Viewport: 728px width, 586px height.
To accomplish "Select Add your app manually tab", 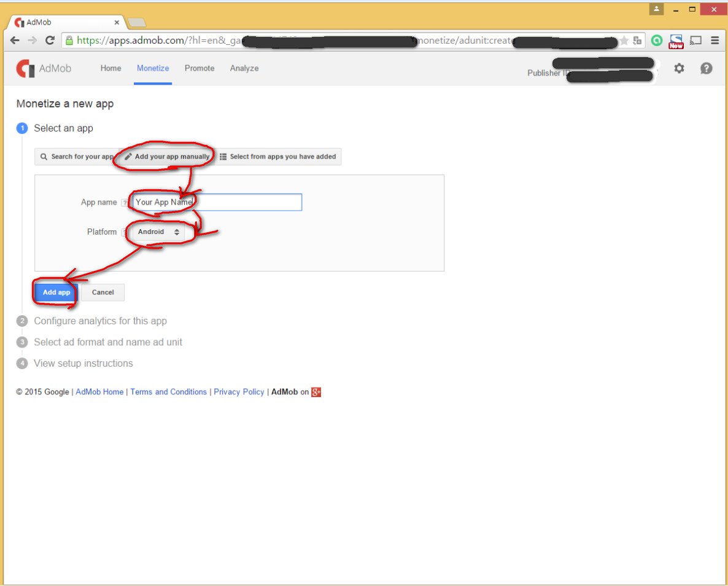I will 167,157.
